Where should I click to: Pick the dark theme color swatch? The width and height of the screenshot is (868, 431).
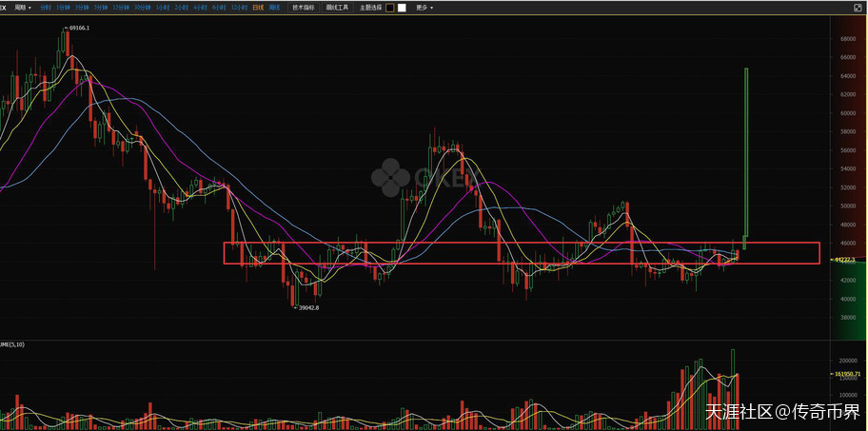coord(388,8)
